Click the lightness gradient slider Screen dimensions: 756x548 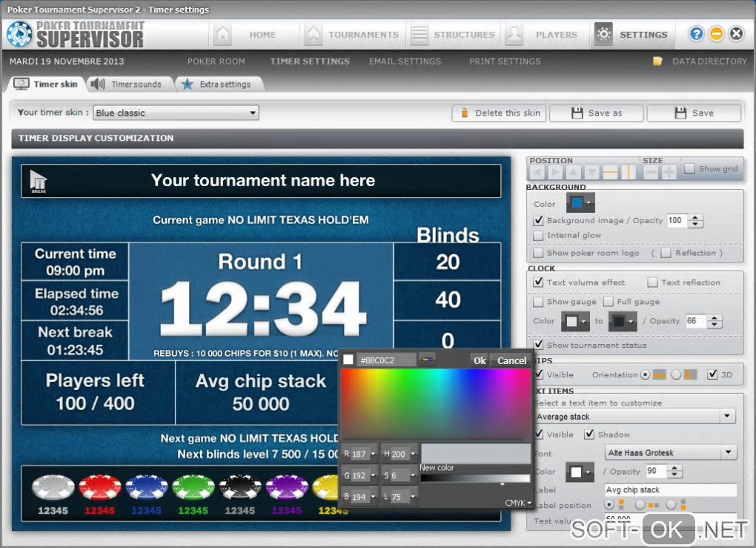pos(475,478)
